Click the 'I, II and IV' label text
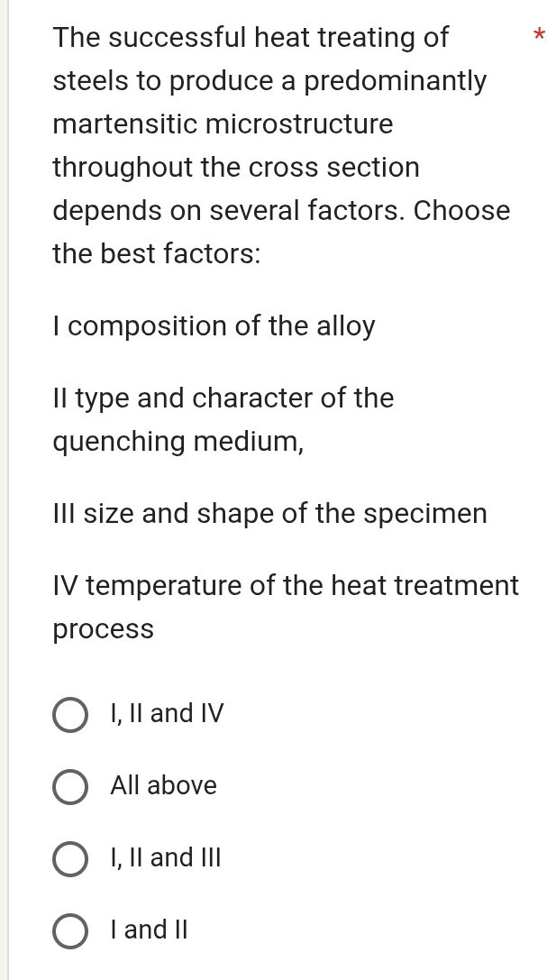The image size is (556, 980). (x=167, y=714)
